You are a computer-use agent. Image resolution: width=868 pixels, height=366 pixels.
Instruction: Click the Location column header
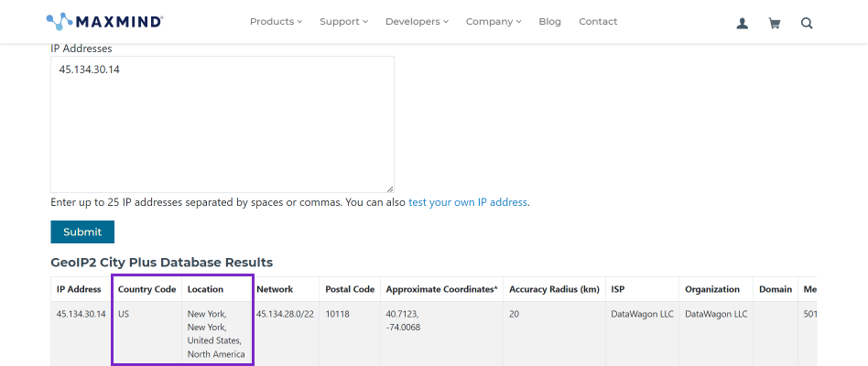[x=205, y=289]
